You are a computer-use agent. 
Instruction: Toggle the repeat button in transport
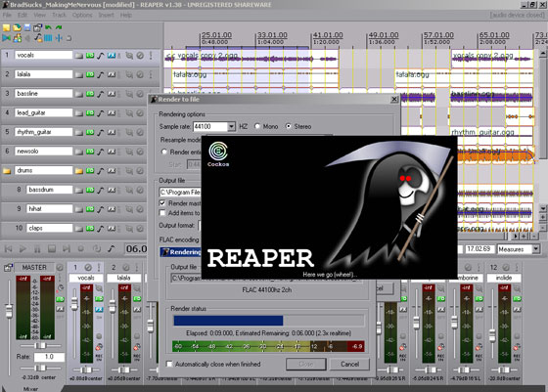[97, 248]
